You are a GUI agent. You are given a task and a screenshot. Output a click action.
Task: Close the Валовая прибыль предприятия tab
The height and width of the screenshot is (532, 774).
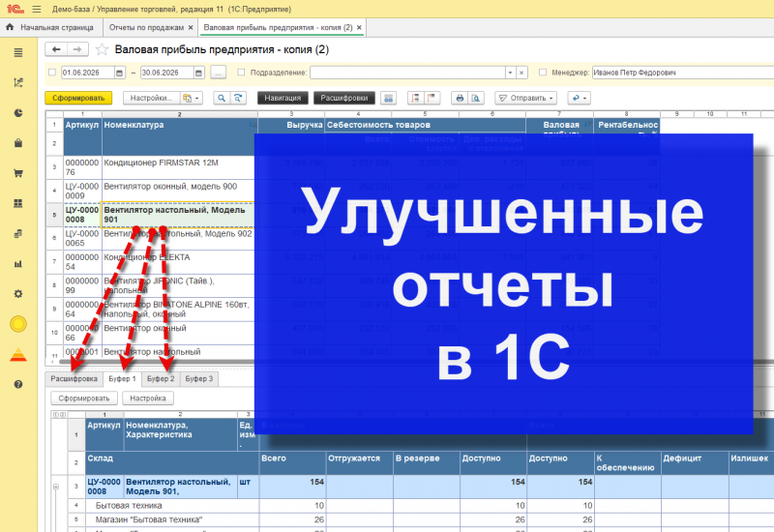tap(359, 28)
